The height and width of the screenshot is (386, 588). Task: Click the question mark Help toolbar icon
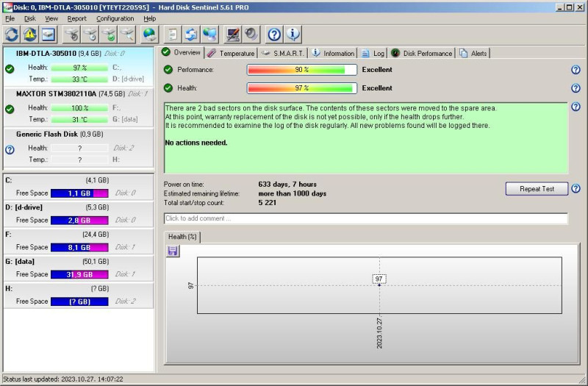274,35
